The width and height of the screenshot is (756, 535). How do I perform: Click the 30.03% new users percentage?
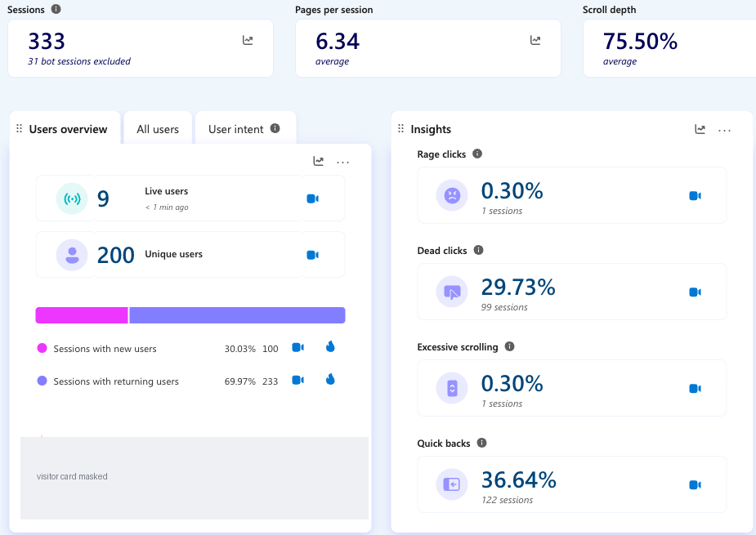240,349
